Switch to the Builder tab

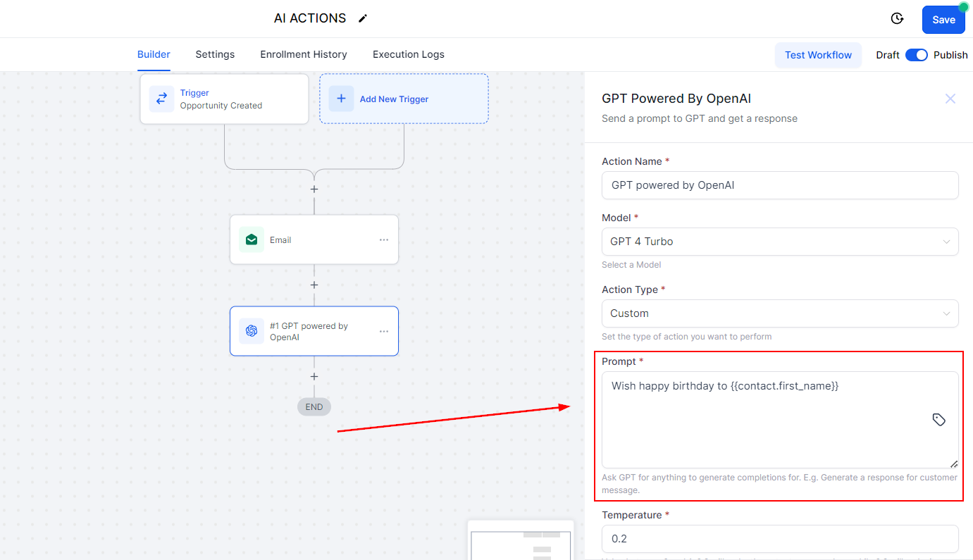coord(154,54)
